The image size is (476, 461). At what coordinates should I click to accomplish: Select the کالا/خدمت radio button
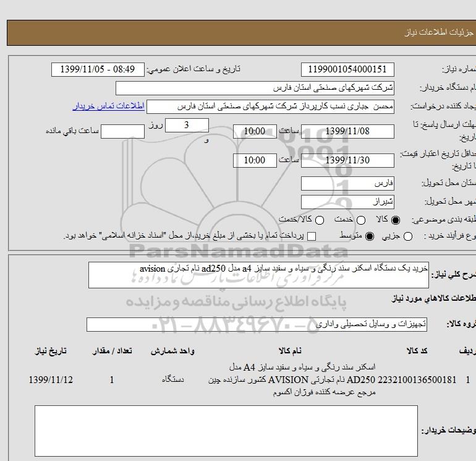[x=320, y=220]
